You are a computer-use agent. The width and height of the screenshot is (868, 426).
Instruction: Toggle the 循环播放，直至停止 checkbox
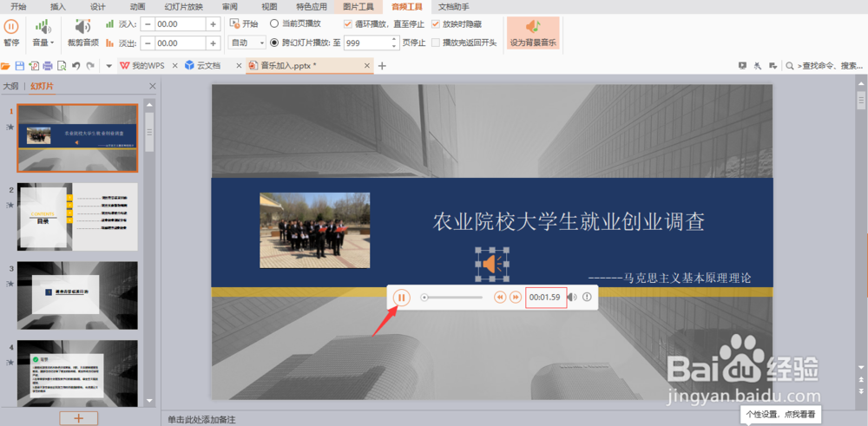[348, 23]
